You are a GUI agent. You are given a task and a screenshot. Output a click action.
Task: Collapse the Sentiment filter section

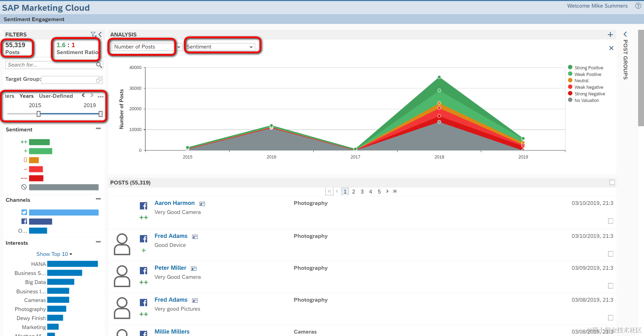(x=98, y=129)
